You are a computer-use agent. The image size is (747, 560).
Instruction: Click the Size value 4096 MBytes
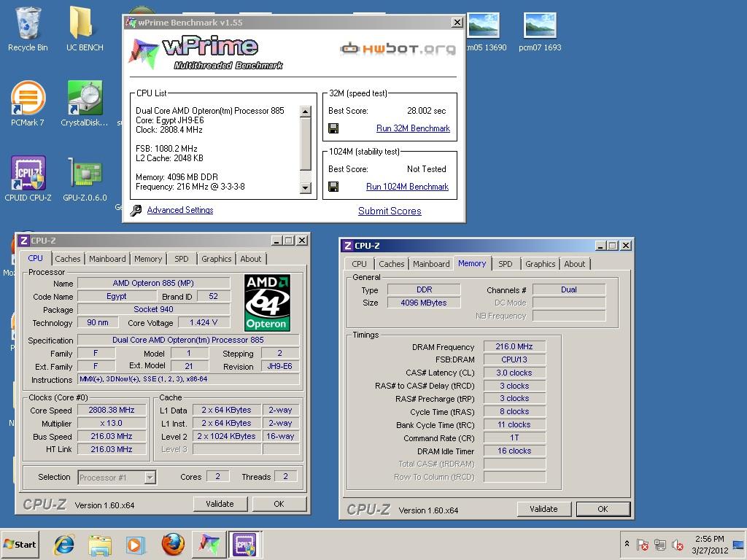coord(424,303)
